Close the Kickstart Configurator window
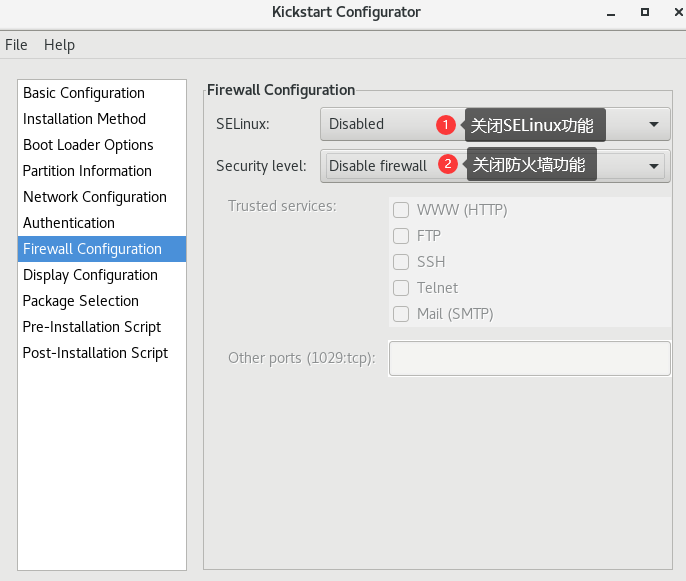Viewport: 686px width, 581px height. [679, 12]
